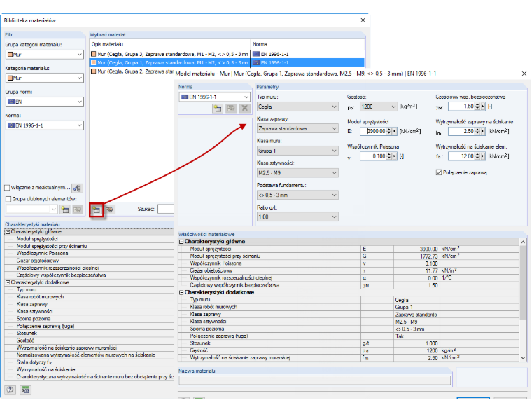Image resolution: width=532 pixels, height=412 pixels.
Task: Open Podstawa fundamentu dropdown
Action: pos(334,195)
